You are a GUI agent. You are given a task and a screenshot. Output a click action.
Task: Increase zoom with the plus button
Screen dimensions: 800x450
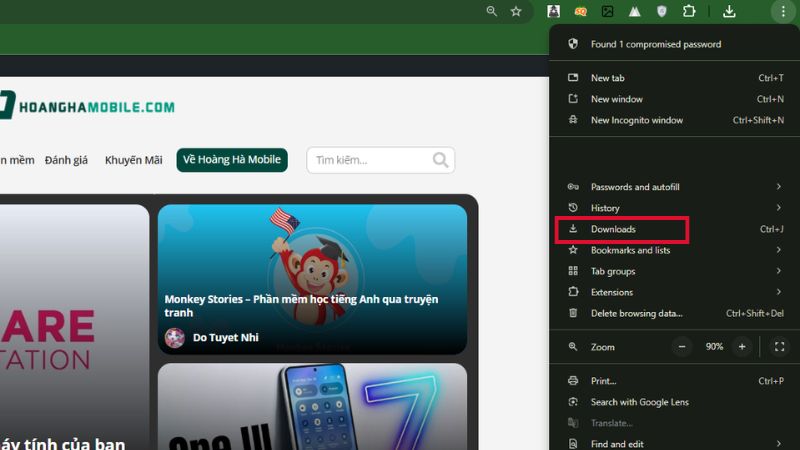point(742,346)
